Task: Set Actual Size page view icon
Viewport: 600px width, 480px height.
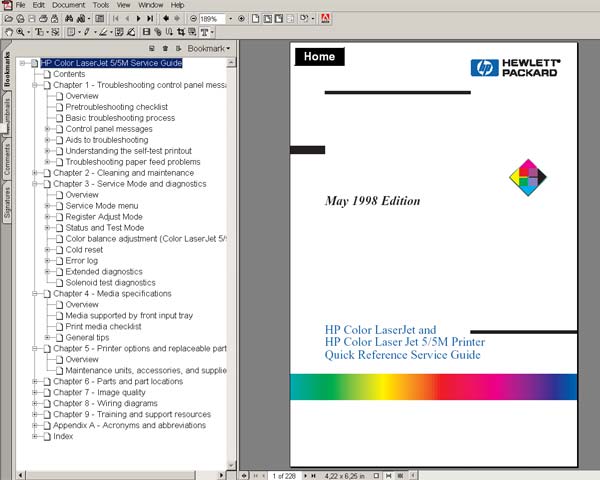Action: [x=255, y=19]
